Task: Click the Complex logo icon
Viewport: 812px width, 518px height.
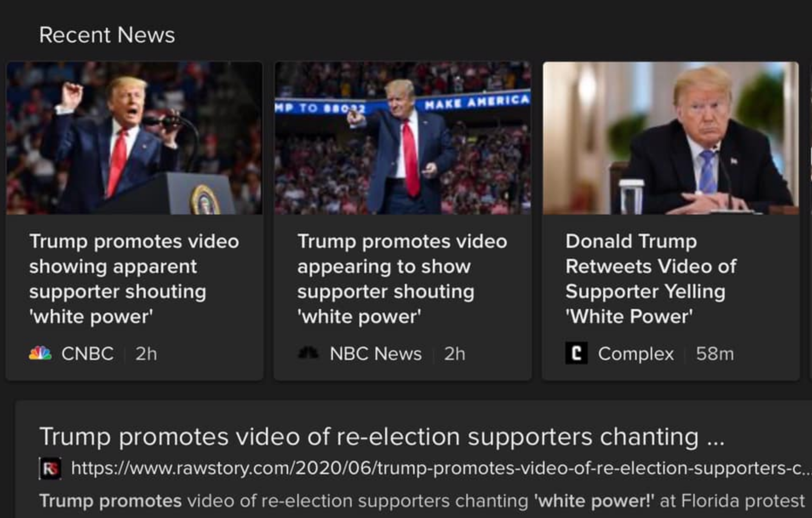Action: pyautogui.click(x=576, y=353)
